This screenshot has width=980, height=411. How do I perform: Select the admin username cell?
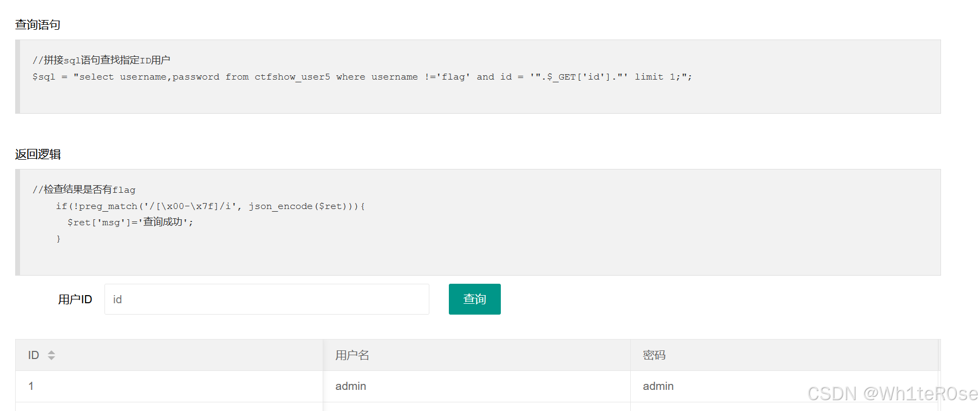click(x=476, y=386)
